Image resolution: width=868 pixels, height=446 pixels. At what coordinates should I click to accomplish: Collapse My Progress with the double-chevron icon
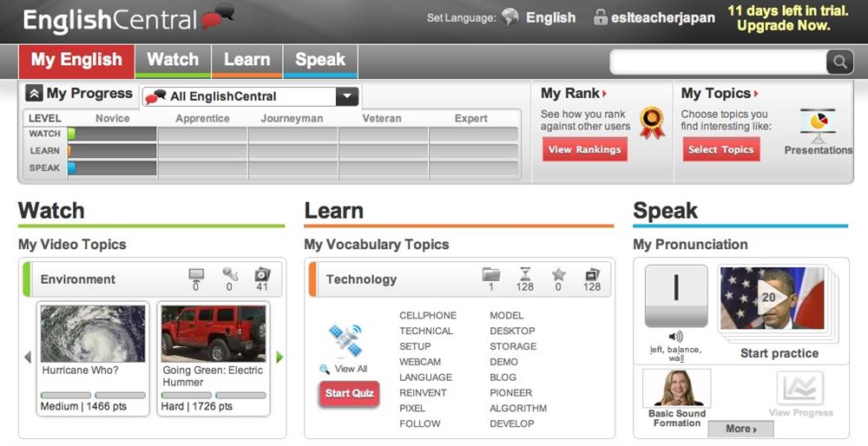pyautogui.click(x=34, y=93)
